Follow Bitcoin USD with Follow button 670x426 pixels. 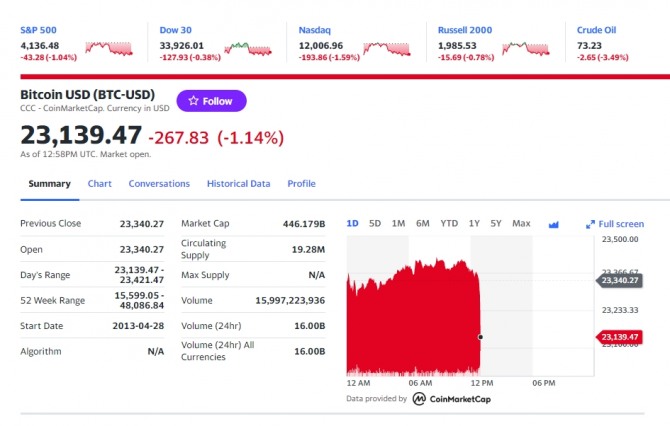click(x=211, y=101)
